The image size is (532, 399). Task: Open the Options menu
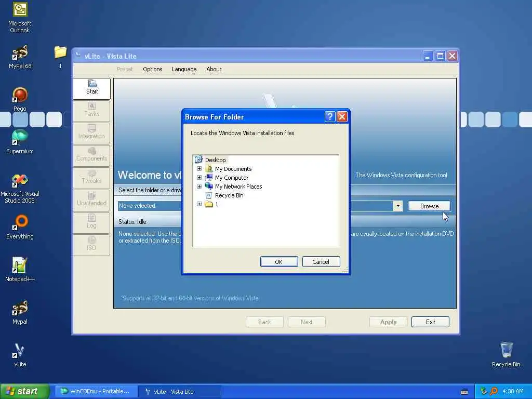pyautogui.click(x=152, y=69)
